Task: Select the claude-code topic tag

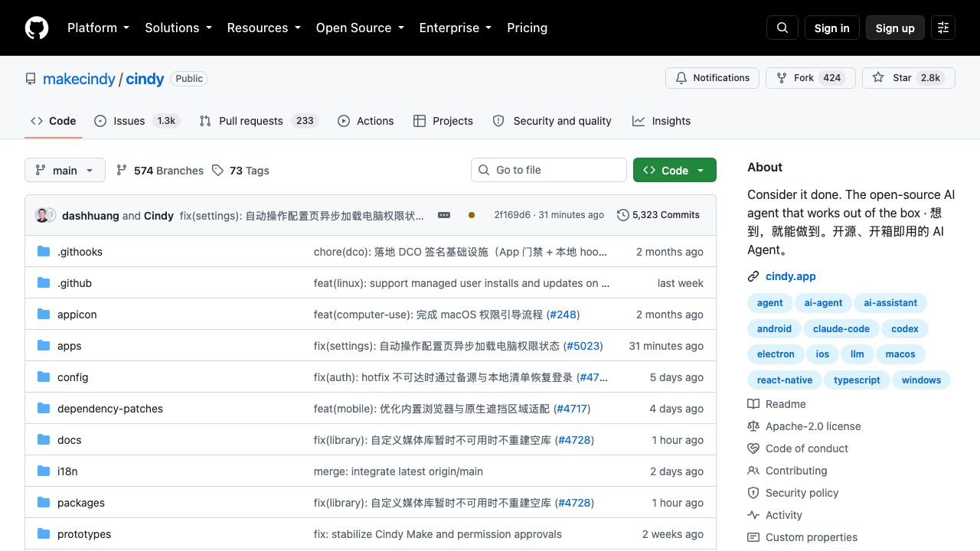Action: (x=841, y=329)
